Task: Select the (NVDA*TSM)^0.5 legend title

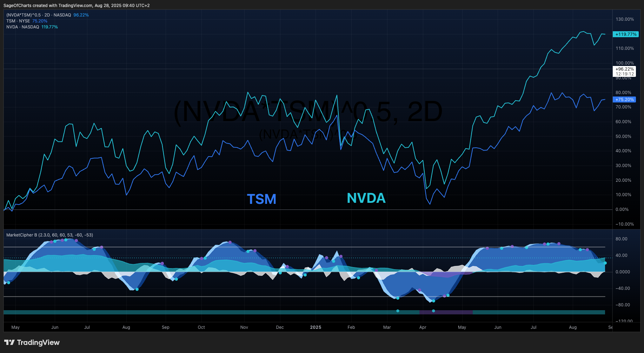Action: tap(39, 15)
